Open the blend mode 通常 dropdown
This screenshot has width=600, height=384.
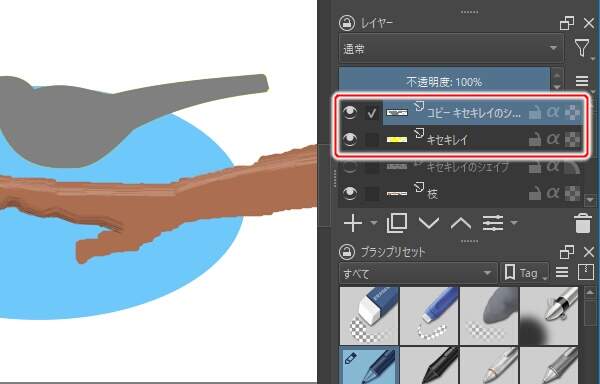click(x=451, y=49)
